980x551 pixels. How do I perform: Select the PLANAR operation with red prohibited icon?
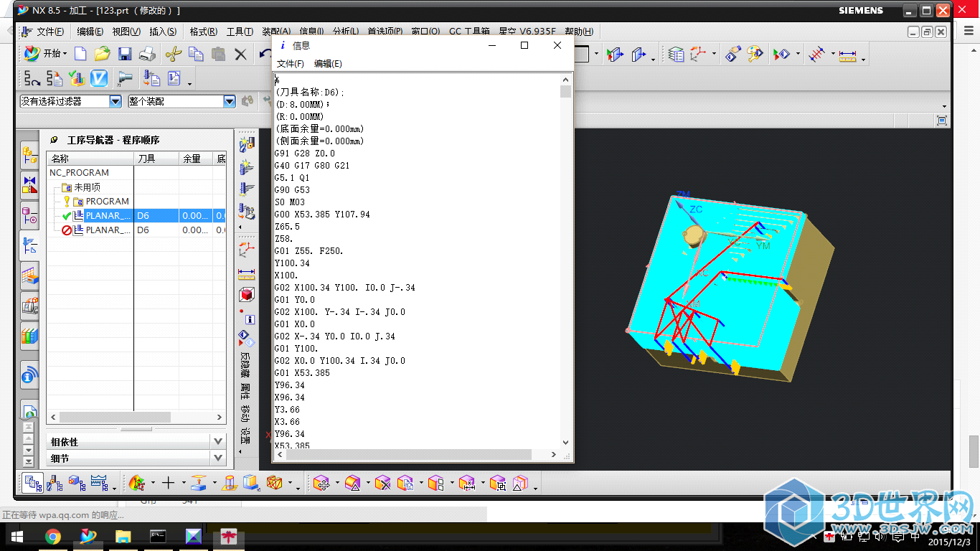[x=108, y=230]
